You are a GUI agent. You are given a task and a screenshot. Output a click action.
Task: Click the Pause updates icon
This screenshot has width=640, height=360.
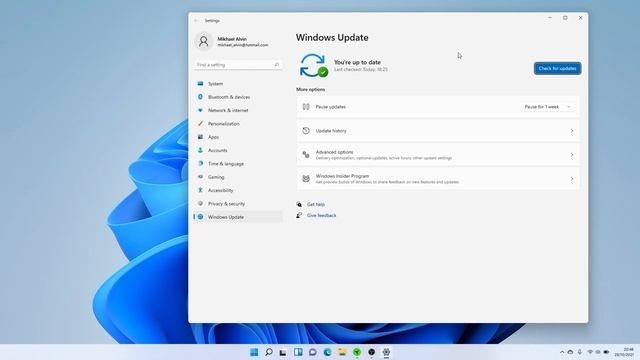point(306,107)
